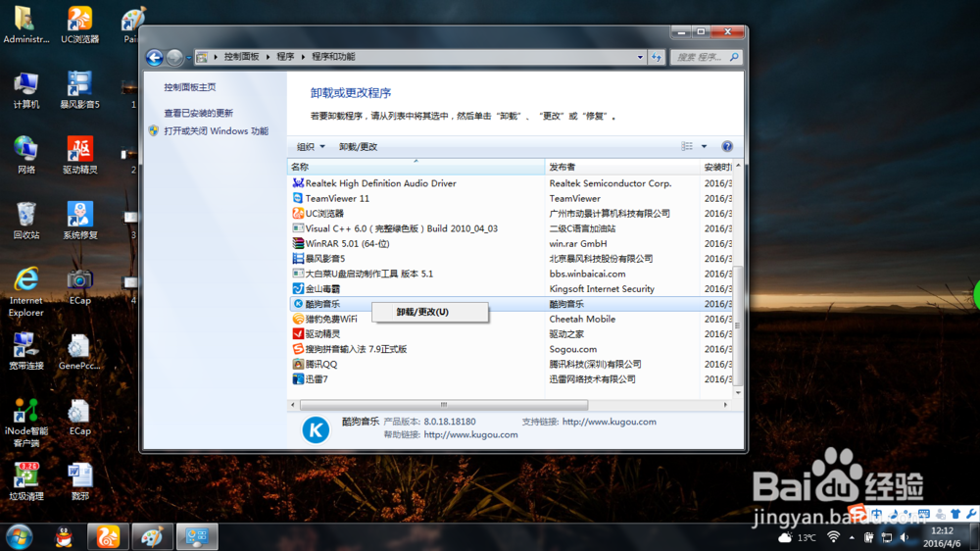Click the Internet Explorer desktop icon
Screen dimensions: 980x551
[x=26, y=291]
